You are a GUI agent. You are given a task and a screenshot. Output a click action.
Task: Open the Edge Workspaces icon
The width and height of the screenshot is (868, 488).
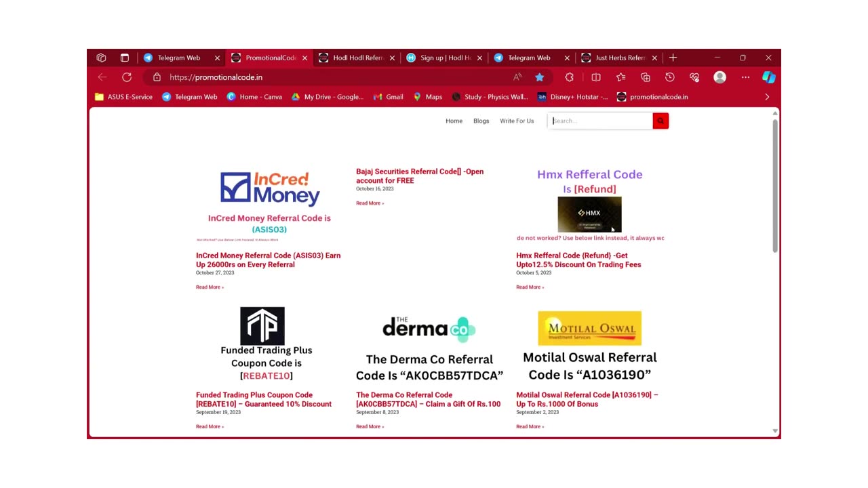101,58
